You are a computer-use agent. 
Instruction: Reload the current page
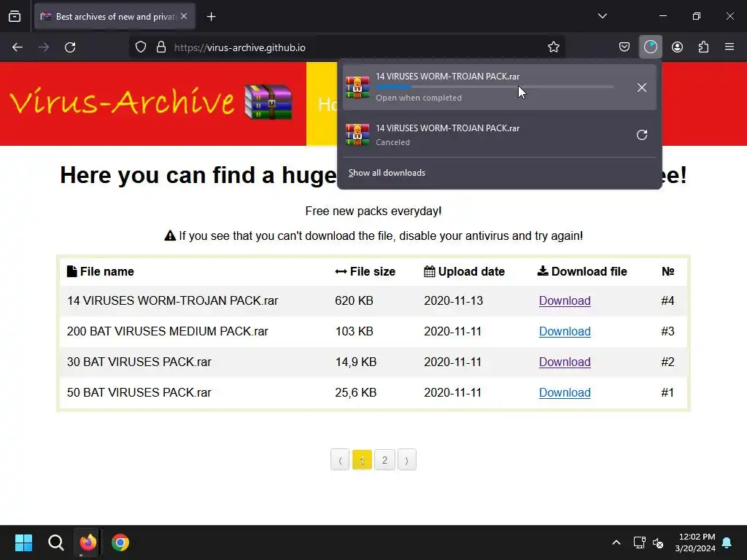pos(70,47)
